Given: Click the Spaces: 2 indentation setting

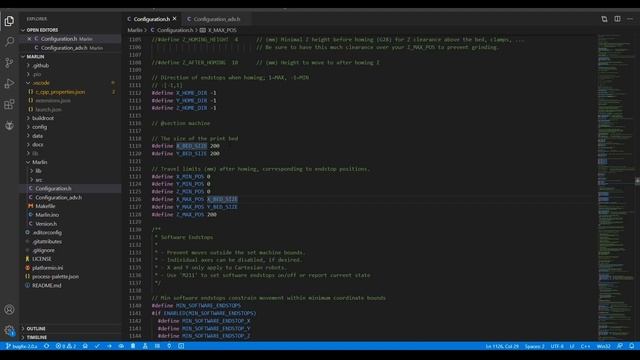Looking at the screenshot, I should click(534, 346).
